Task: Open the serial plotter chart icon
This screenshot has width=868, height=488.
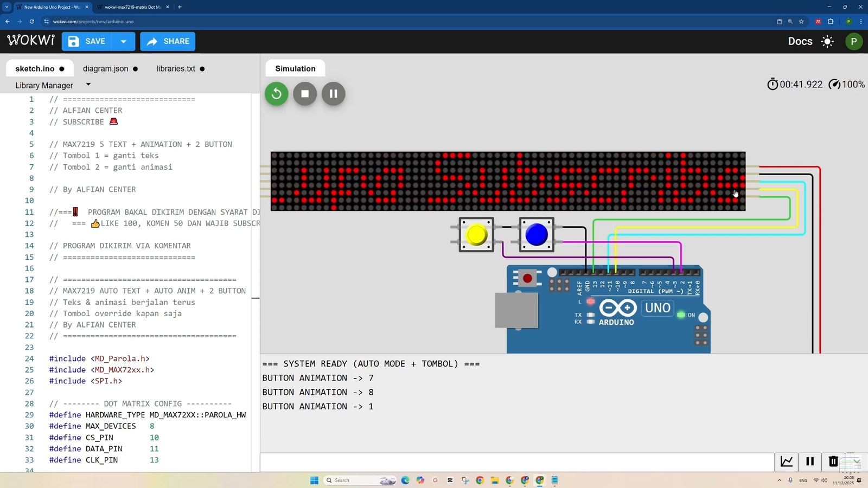Action: tap(787, 461)
